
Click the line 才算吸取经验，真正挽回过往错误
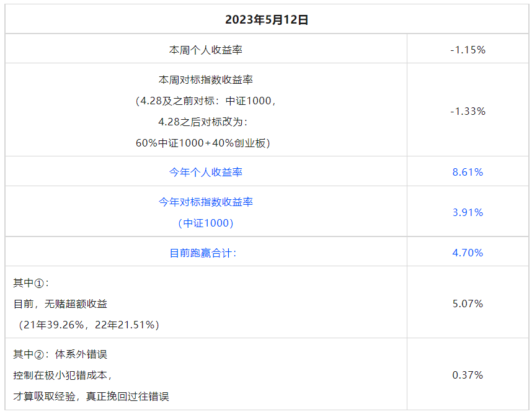91,397
